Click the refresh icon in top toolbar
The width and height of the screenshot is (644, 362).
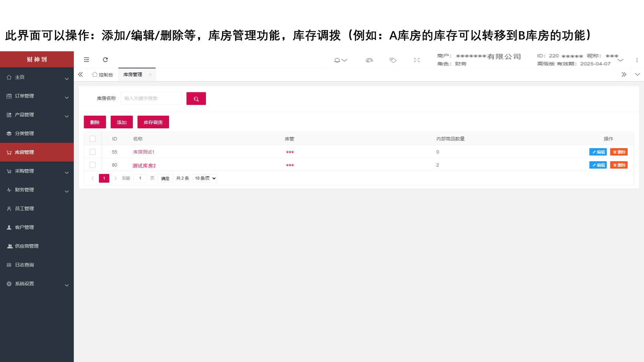105,60
